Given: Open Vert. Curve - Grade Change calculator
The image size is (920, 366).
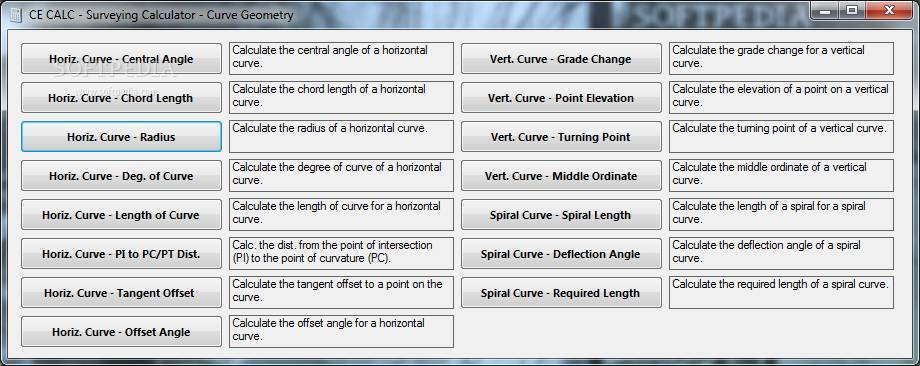Looking at the screenshot, I should point(561,59).
